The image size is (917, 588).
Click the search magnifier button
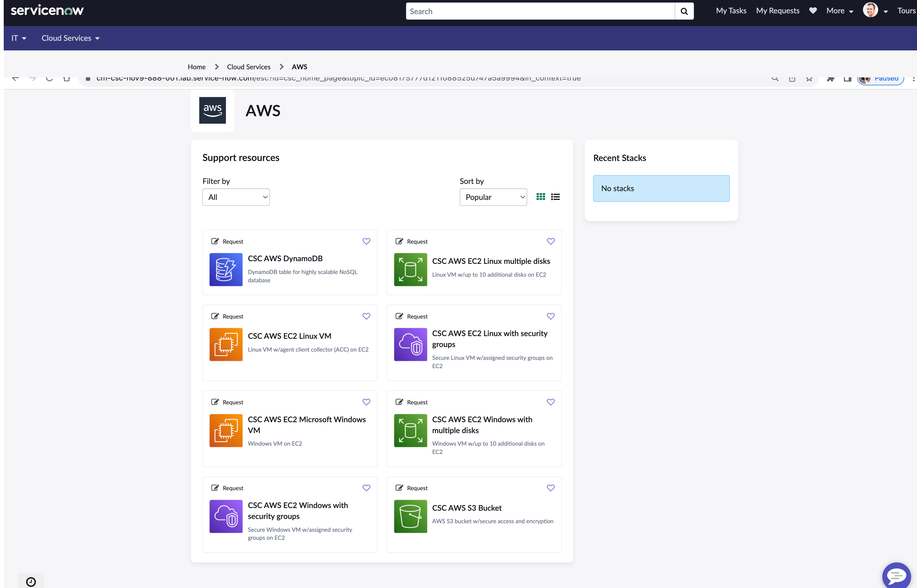pos(684,11)
